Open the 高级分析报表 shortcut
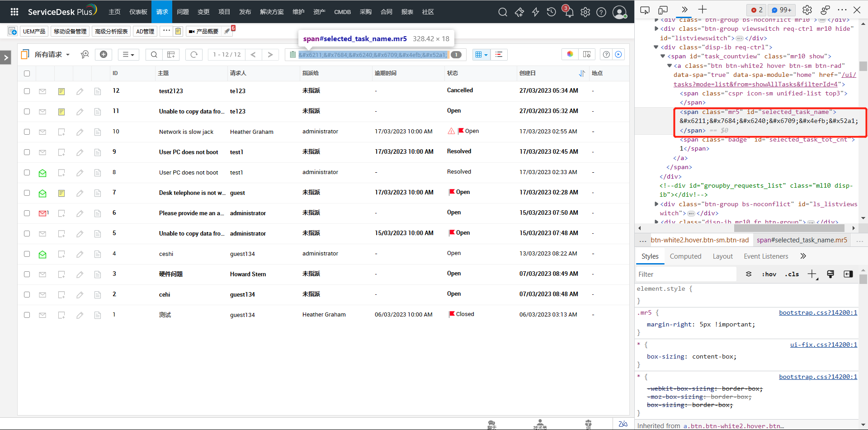The width and height of the screenshot is (868, 430). coord(111,31)
